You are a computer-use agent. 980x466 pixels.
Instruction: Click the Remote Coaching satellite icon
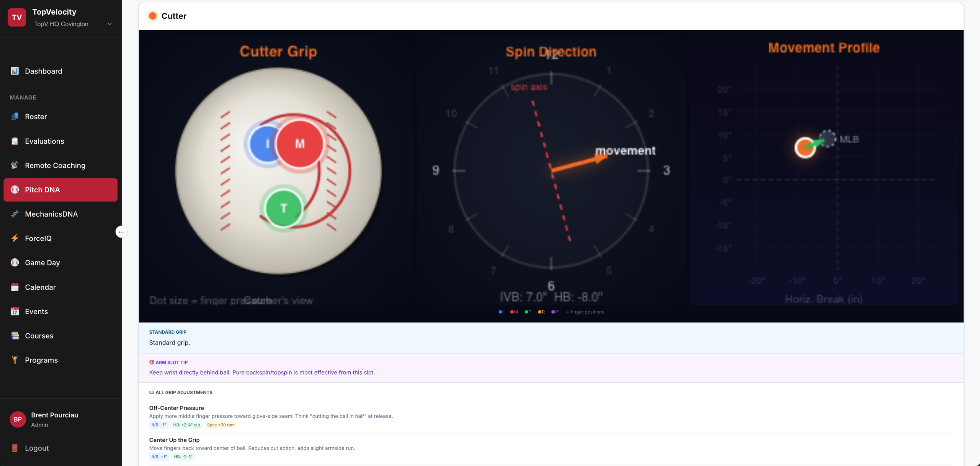[x=15, y=166]
